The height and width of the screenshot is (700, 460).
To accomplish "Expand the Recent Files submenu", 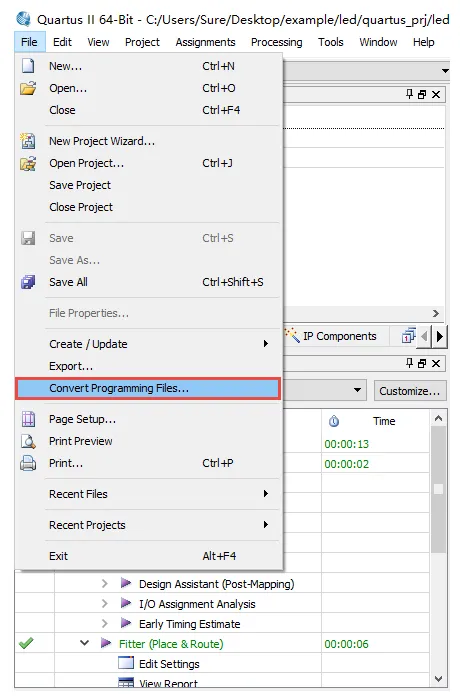I will pyautogui.click(x=266, y=494).
